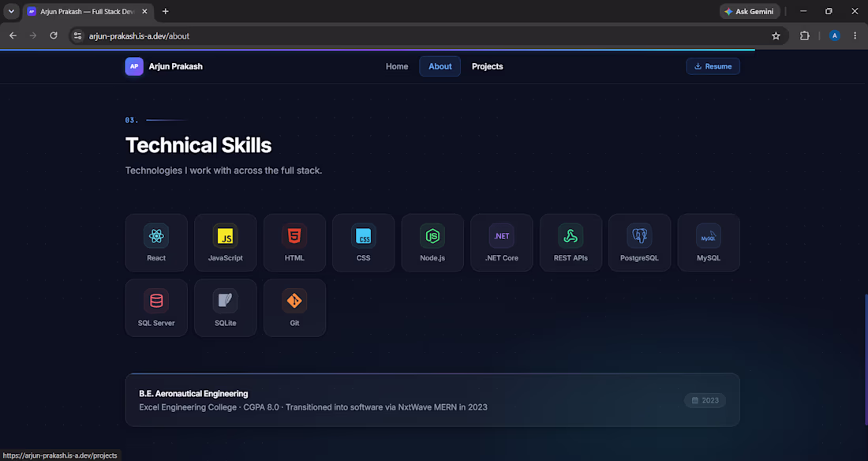Screen dimensions: 868x461
Task: Click the AP logo badge
Action: click(x=134, y=66)
